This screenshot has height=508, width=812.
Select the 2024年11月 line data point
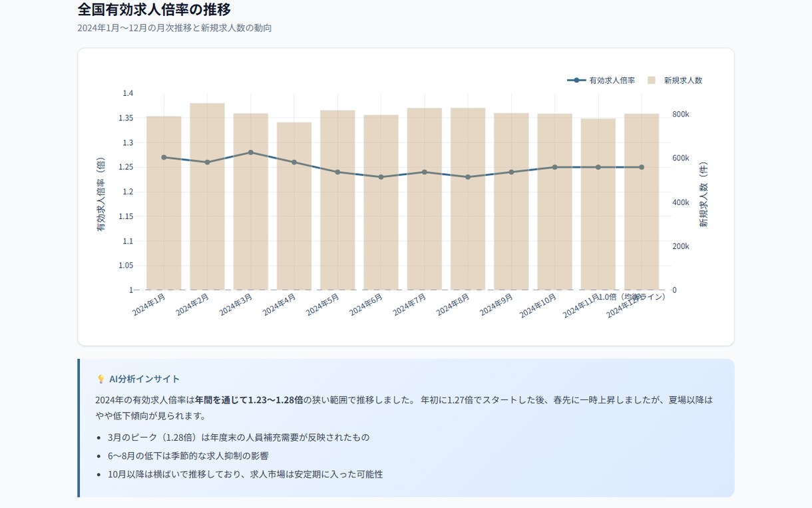click(598, 167)
